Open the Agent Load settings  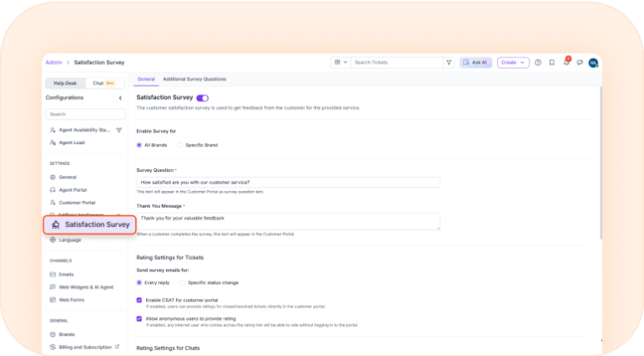tap(71, 142)
